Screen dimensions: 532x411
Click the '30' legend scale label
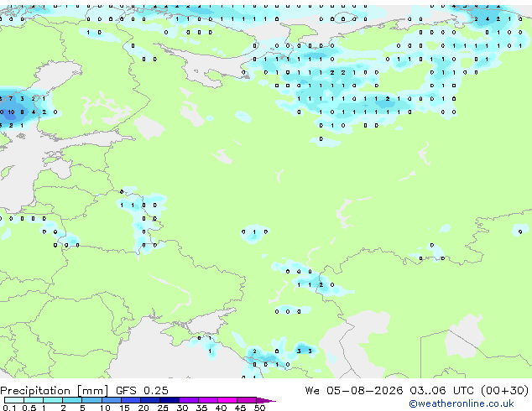tap(182, 408)
